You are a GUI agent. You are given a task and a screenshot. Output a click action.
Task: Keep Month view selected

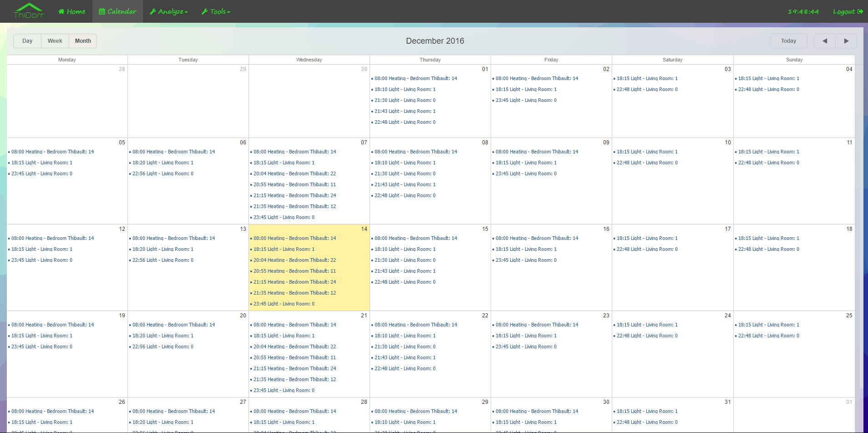[x=82, y=41]
